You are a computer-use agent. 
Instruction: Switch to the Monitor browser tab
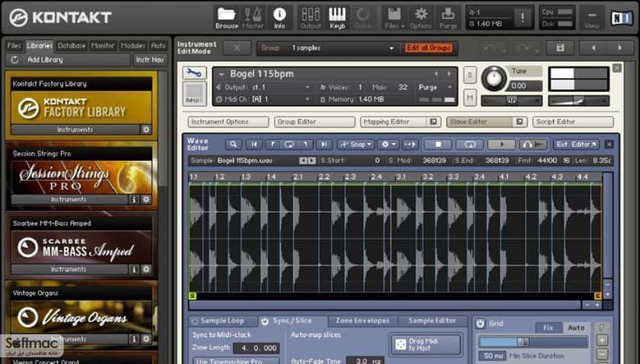click(103, 46)
